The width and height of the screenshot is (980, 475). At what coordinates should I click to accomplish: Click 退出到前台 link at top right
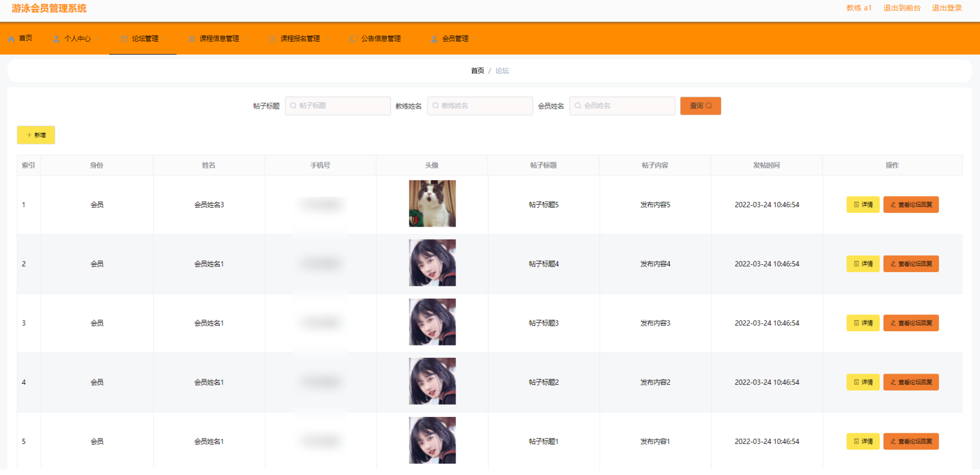click(902, 8)
